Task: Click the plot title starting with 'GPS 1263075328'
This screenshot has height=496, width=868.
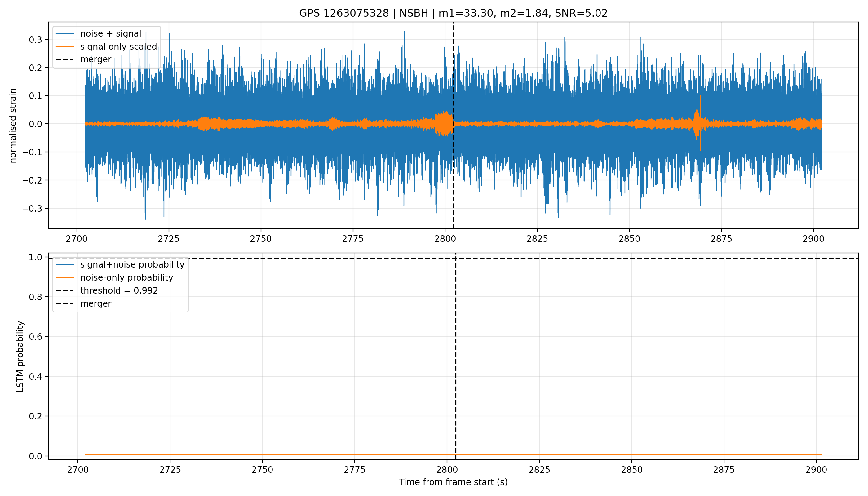Action: point(453,13)
